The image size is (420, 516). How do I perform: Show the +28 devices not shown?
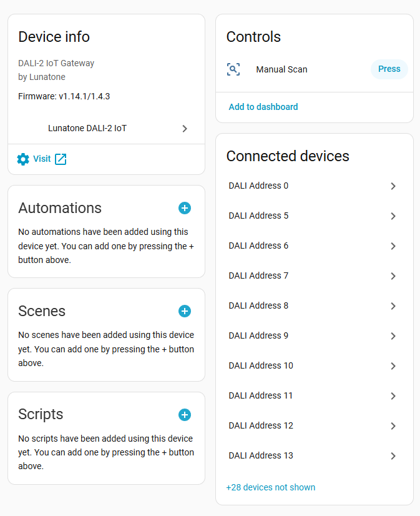pyautogui.click(x=270, y=487)
